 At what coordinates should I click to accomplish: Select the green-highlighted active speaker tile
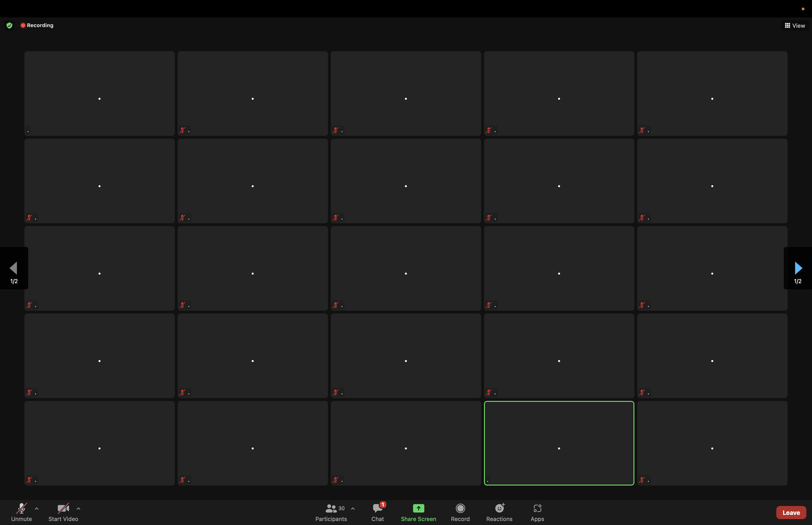pos(559,443)
